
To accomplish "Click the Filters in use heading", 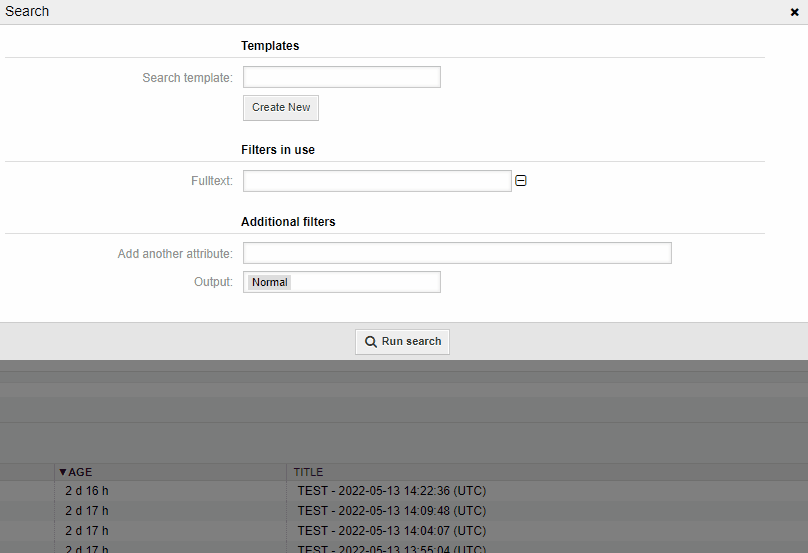I will (278, 150).
